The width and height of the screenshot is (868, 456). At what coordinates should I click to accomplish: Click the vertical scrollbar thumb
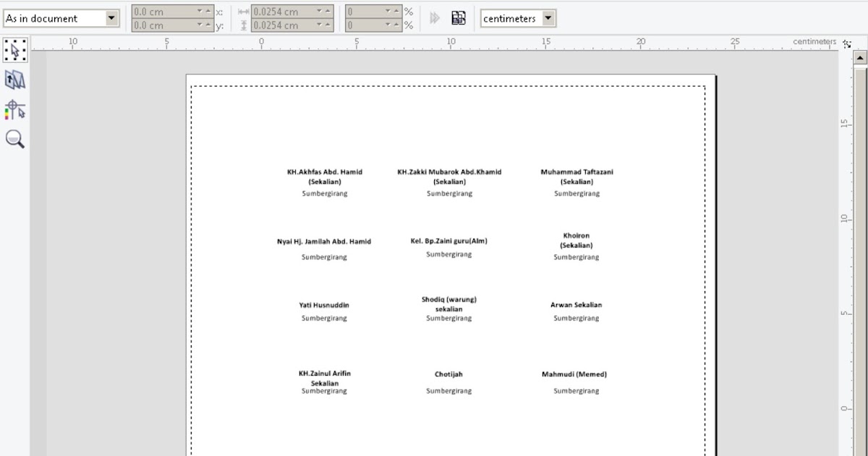860,261
